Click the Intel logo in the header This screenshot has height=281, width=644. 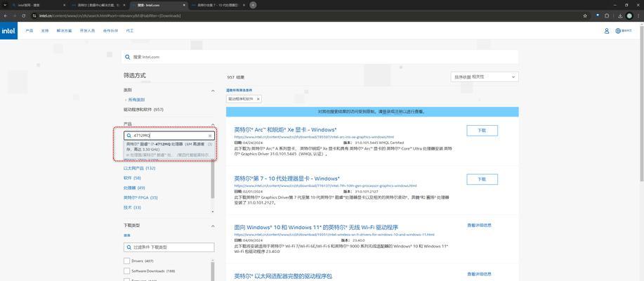tap(8, 31)
